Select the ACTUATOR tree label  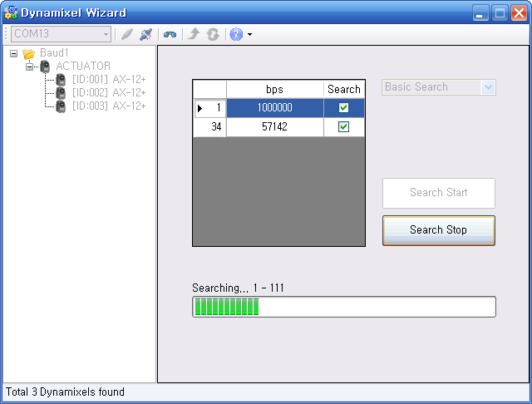(83, 66)
